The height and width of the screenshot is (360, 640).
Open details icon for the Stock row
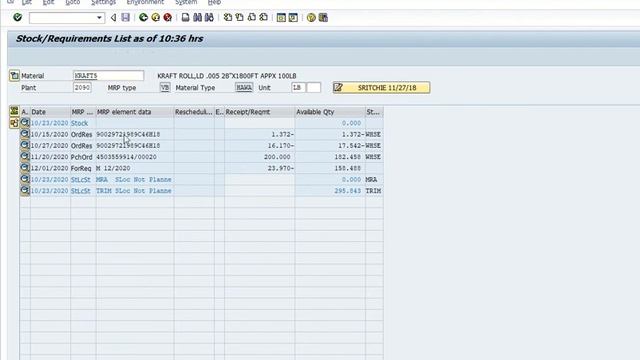click(x=25, y=123)
